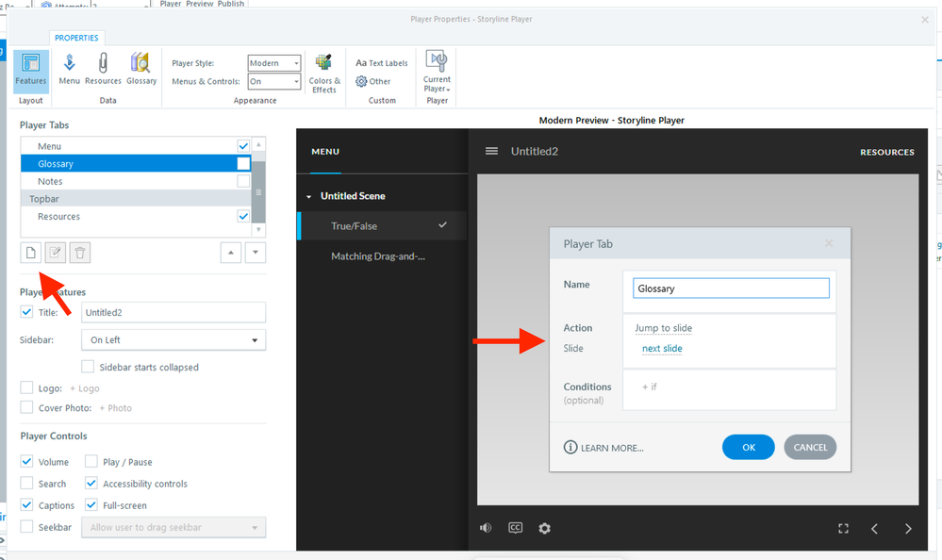Click the new player tab icon

[x=31, y=252]
